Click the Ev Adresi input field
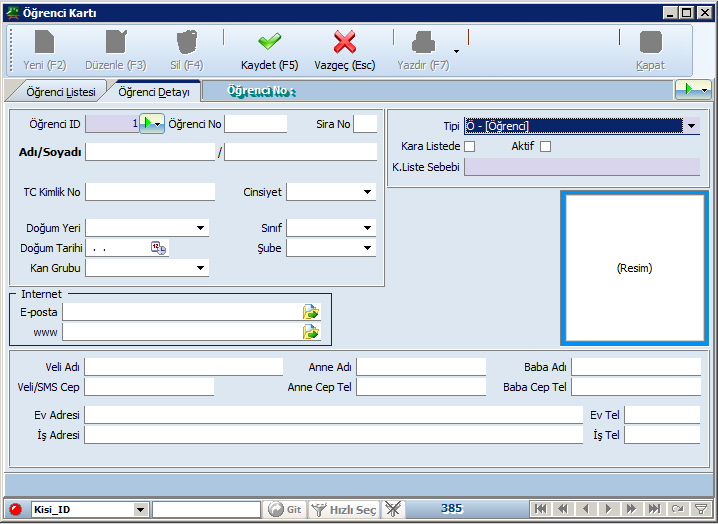Screen dimensions: 718x524 point(333,415)
